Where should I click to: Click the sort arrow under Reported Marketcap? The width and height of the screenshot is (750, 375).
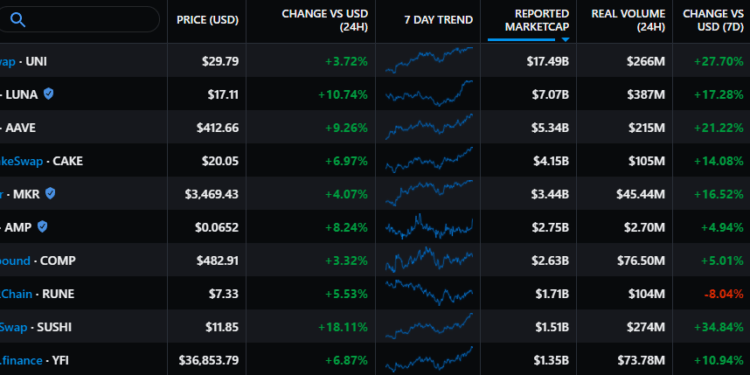pos(565,40)
